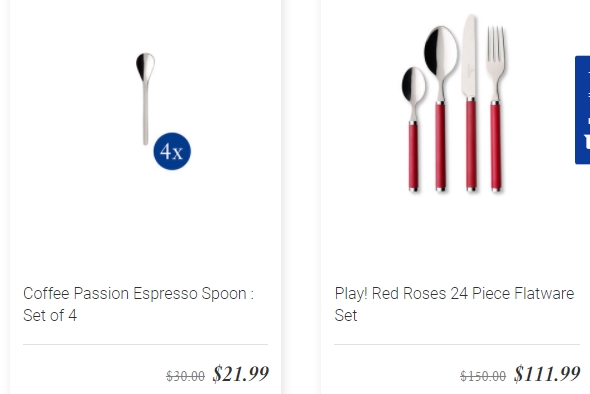Click the $21.99 sale price
Screen dimensions: 590x394
point(240,374)
